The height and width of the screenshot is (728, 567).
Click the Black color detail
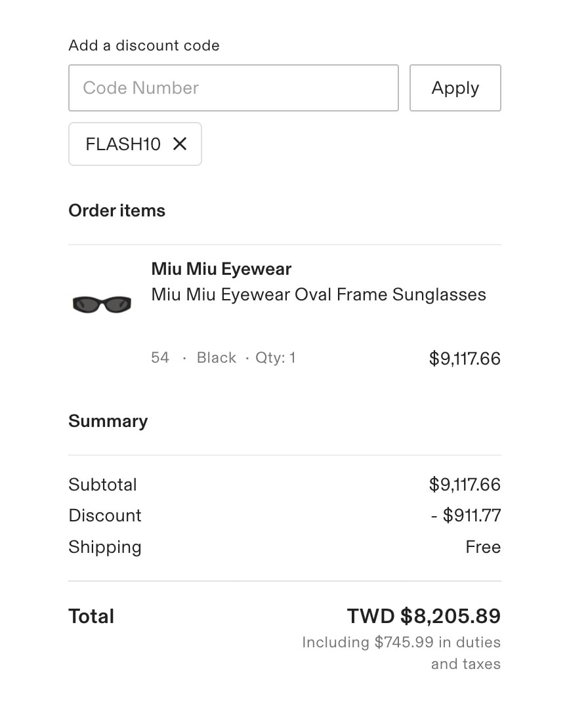[217, 357]
